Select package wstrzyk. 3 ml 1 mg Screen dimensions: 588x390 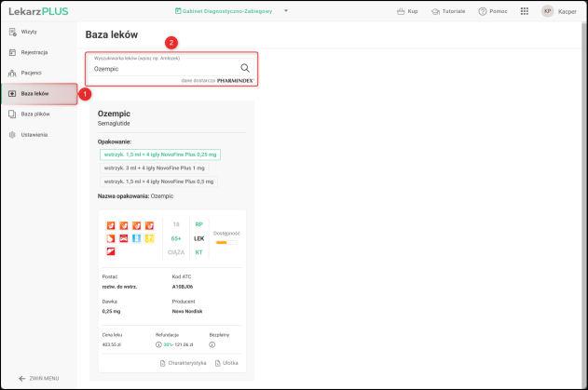pos(154,168)
